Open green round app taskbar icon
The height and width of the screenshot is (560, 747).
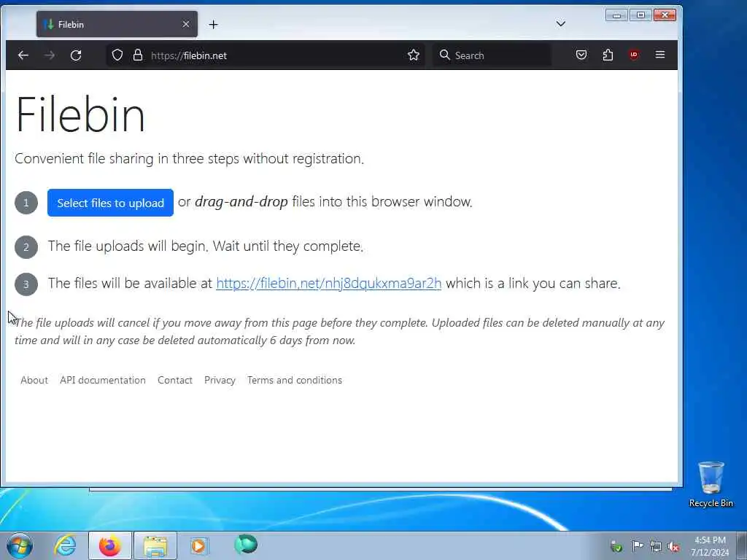[246, 544]
